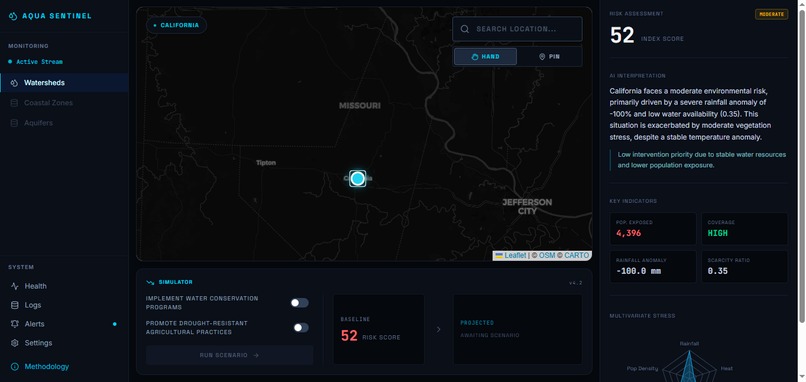The image size is (806, 382).
Task: Open the Coastal Zones section
Action: (64, 103)
